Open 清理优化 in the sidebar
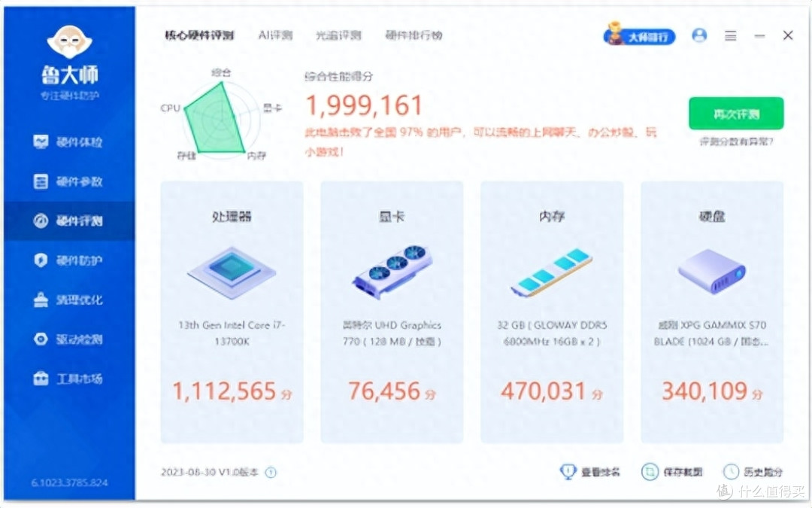Image resolution: width=812 pixels, height=508 pixels. pos(68,300)
